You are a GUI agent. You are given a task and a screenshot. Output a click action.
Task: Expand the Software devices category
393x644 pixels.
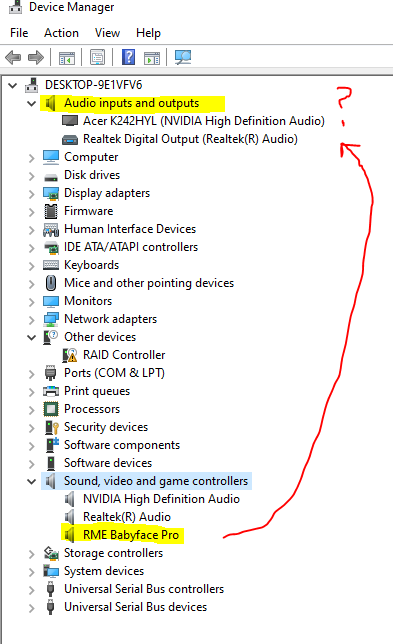pyautogui.click(x=31, y=464)
